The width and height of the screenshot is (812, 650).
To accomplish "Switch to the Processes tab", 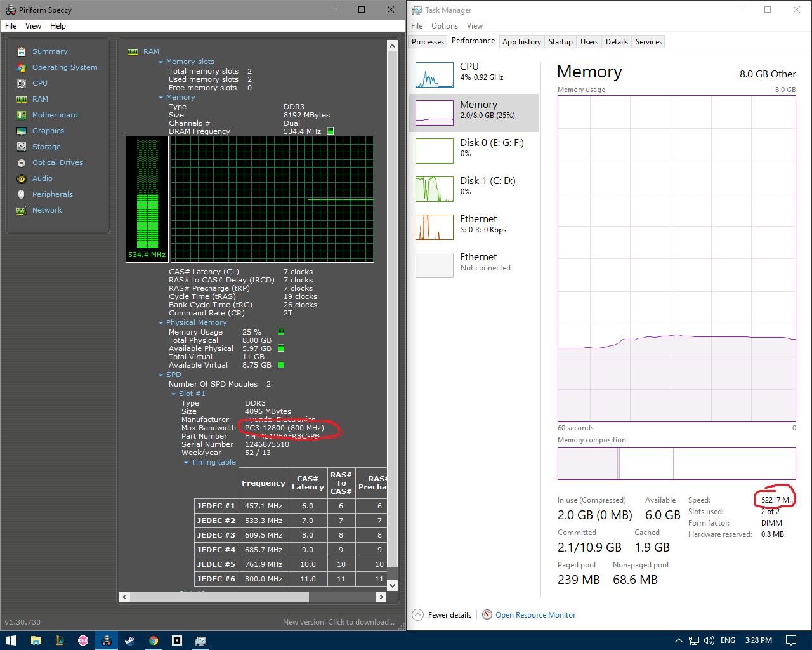I will (428, 42).
